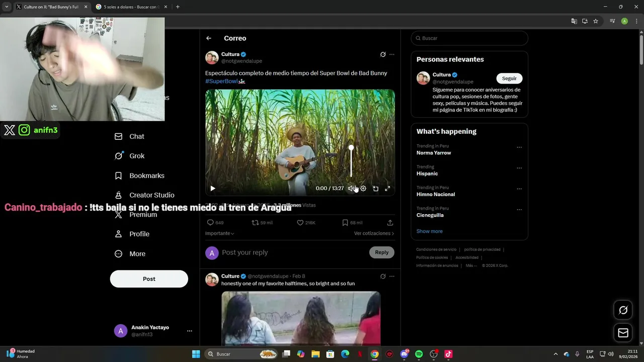Focus the Buscar search box on X
This screenshot has height=362, width=644.
tap(469, 38)
